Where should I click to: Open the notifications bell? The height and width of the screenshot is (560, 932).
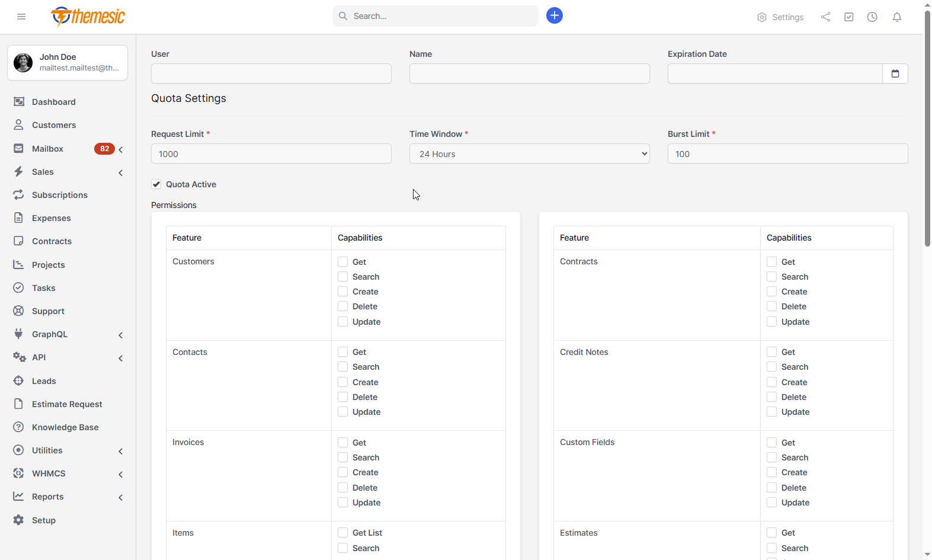click(897, 17)
